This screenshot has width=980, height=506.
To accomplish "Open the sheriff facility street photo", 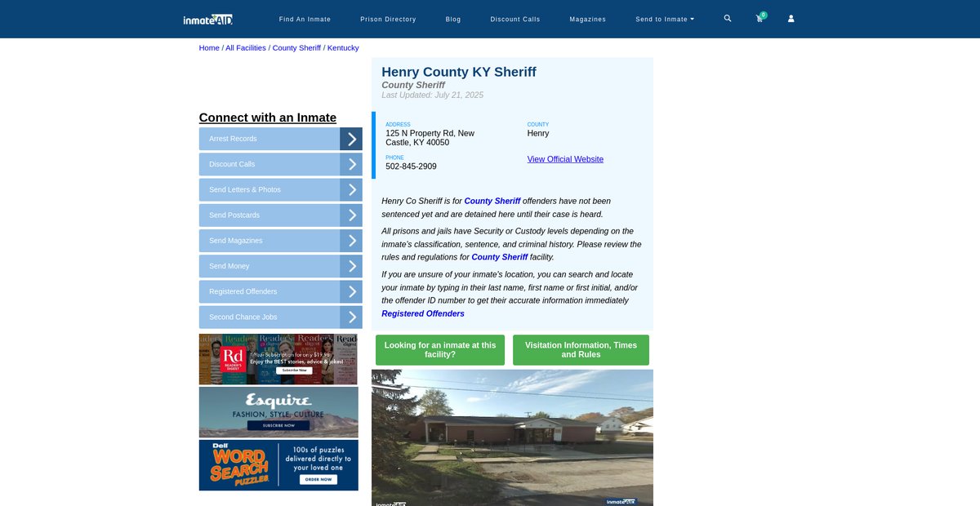I will point(512,437).
